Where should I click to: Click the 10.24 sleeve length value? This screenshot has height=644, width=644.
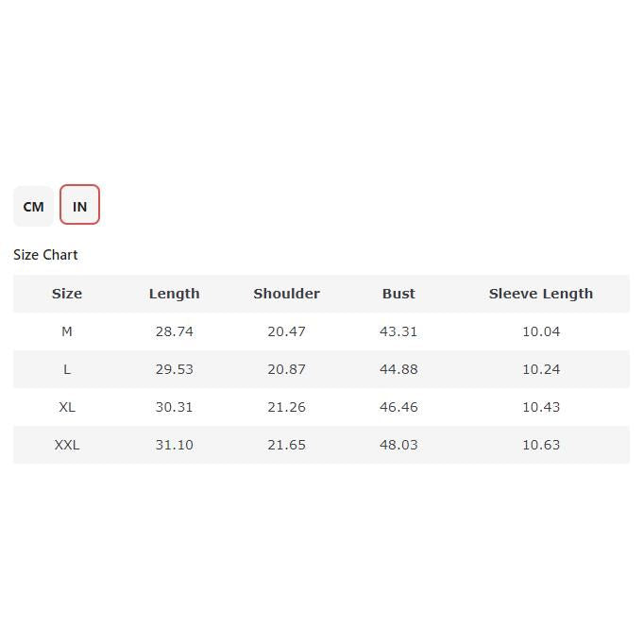pyautogui.click(x=541, y=369)
